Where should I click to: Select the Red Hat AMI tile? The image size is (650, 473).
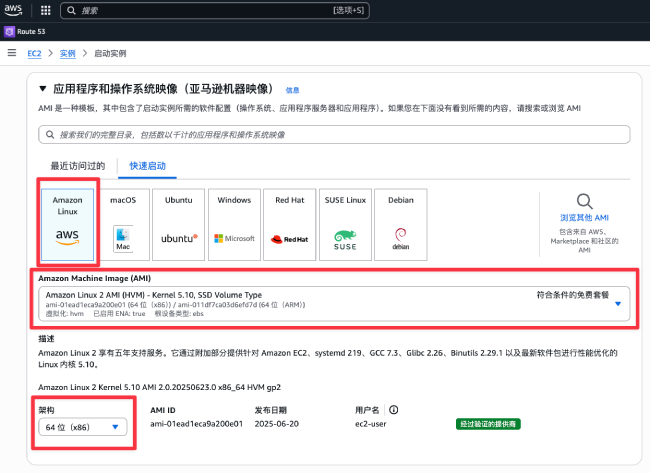tap(290, 225)
